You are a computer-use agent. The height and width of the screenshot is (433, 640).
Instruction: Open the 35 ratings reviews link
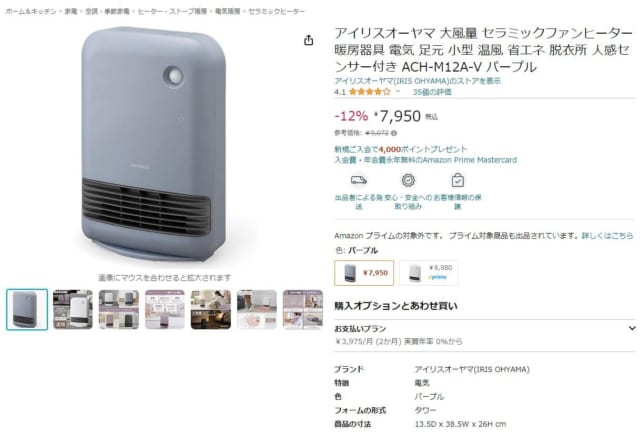[432, 92]
